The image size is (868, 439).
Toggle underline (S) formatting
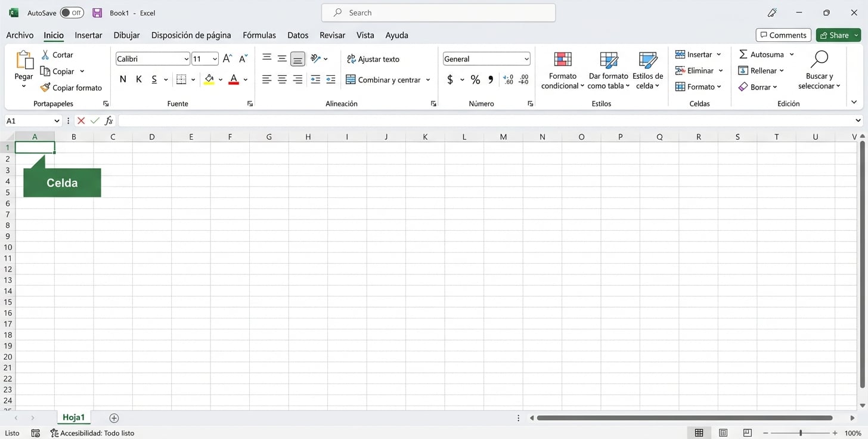(x=154, y=79)
